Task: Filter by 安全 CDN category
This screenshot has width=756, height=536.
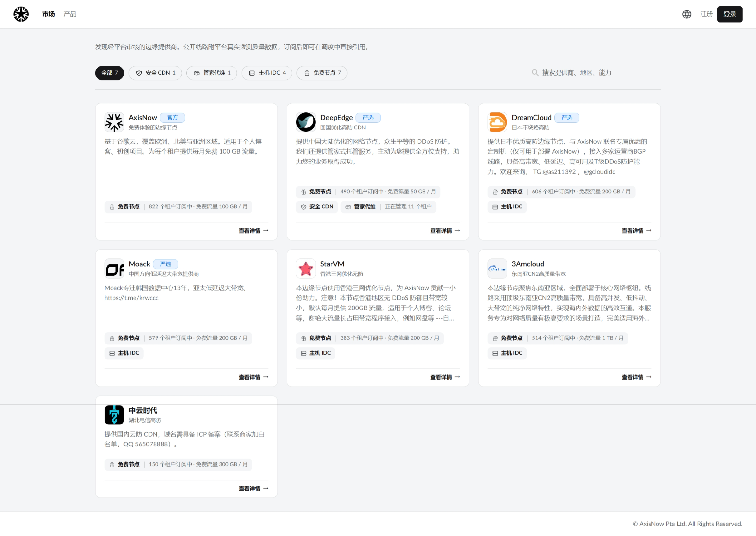Action: pyautogui.click(x=155, y=73)
